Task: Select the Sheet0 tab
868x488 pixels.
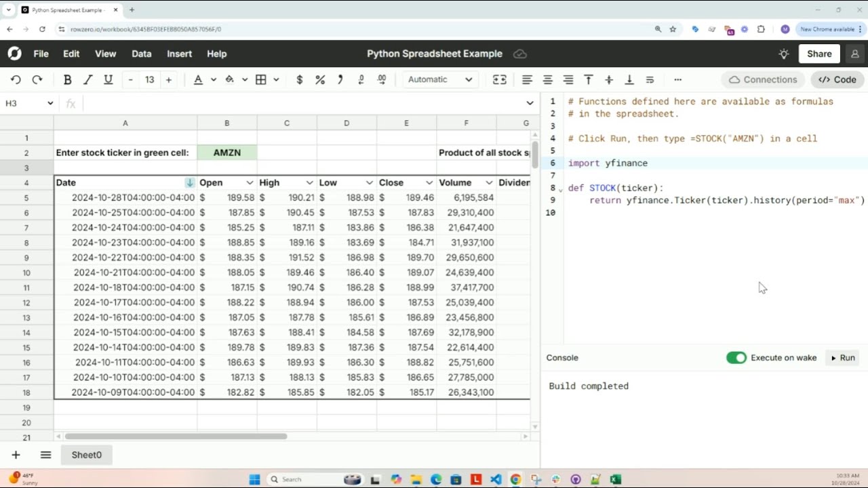Action: pyautogui.click(x=87, y=455)
